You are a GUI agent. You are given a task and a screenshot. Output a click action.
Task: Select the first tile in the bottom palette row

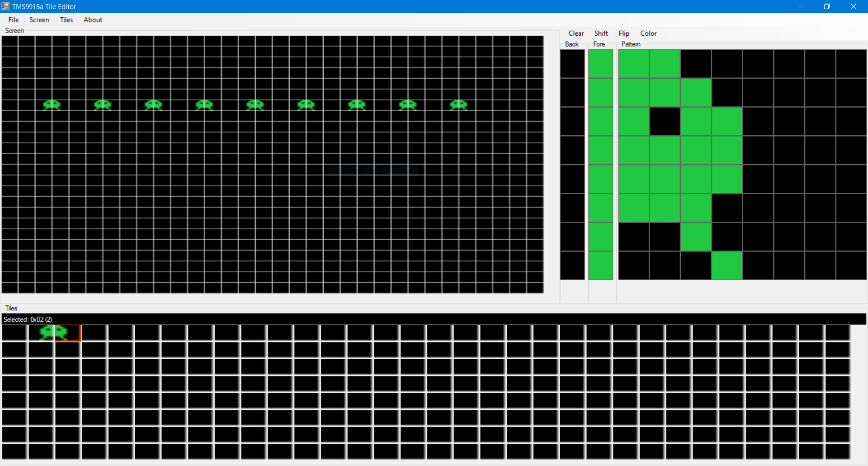14,452
